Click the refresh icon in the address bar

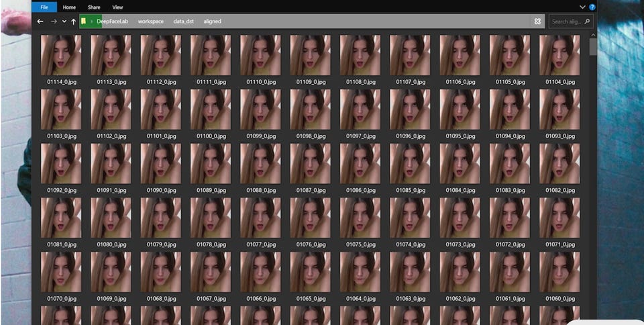pos(537,21)
